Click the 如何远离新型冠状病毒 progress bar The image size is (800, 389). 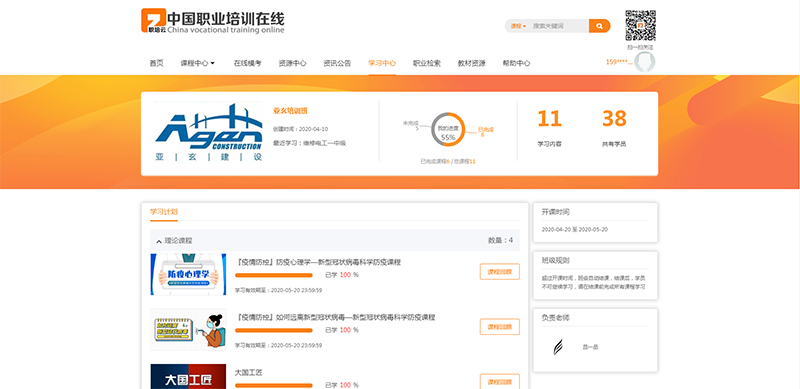273,330
